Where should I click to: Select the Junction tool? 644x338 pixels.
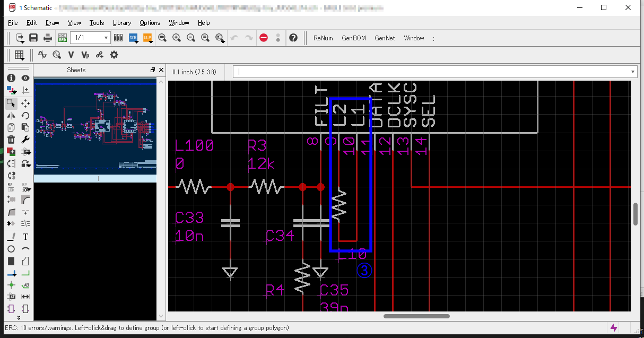click(x=11, y=285)
